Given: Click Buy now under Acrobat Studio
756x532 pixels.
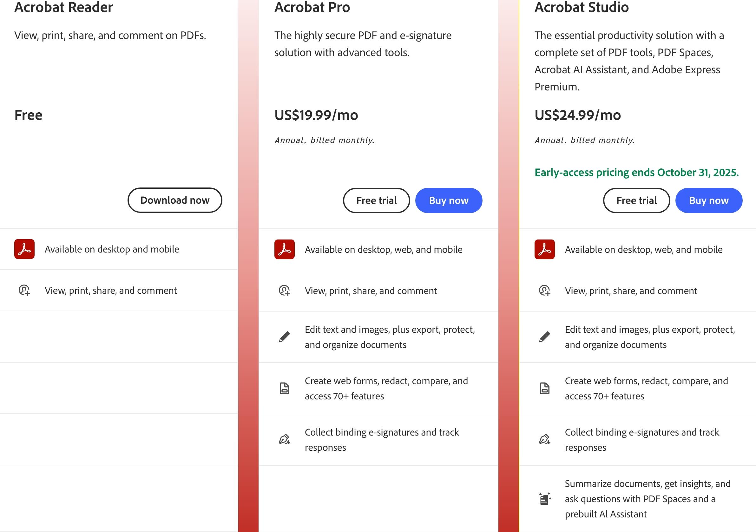Looking at the screenshot, I should point(709,200).
